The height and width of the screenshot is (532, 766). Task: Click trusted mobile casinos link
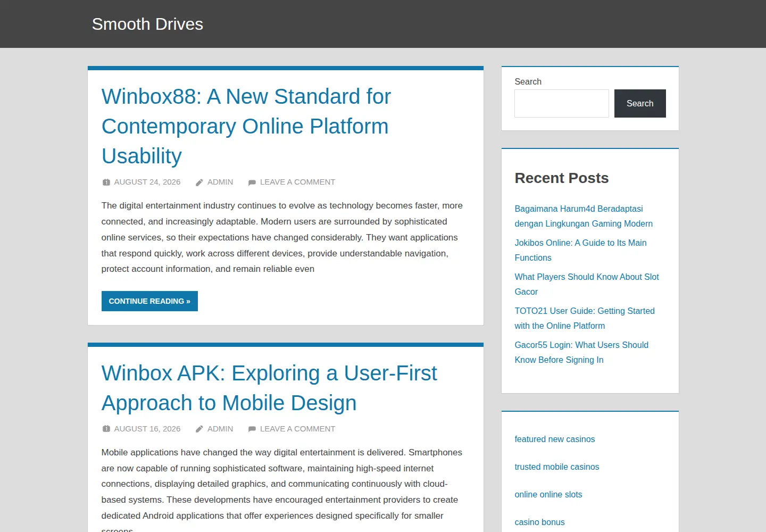tap(556, 467)
